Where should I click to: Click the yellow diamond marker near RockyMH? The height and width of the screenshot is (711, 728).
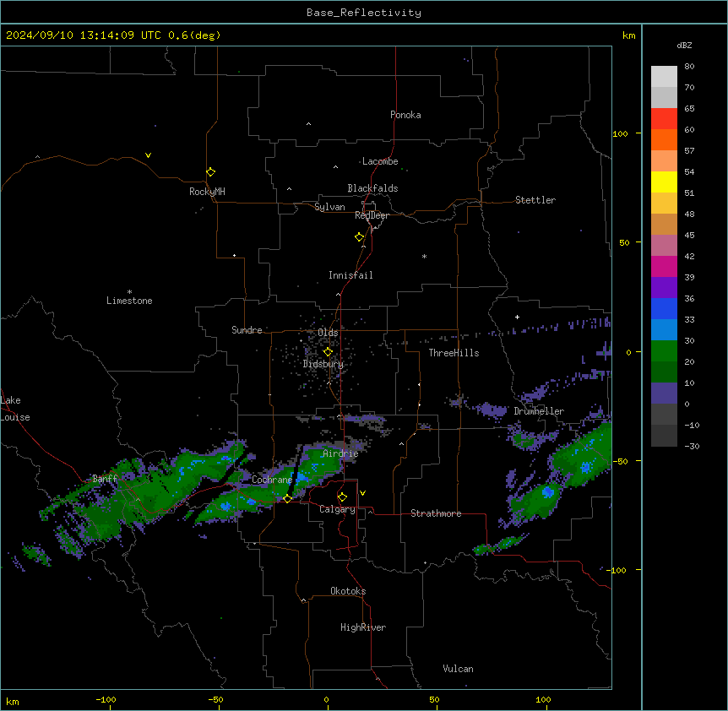click(210, 172)
